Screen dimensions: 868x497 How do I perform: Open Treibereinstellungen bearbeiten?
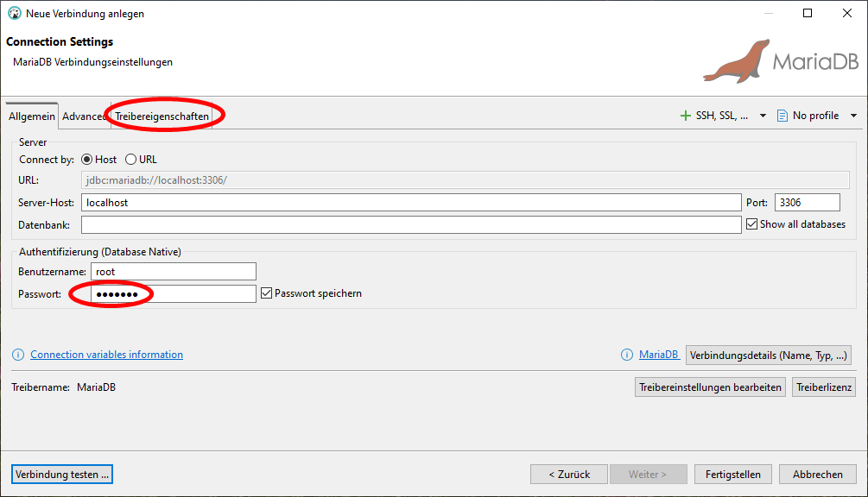coord(710,387)
